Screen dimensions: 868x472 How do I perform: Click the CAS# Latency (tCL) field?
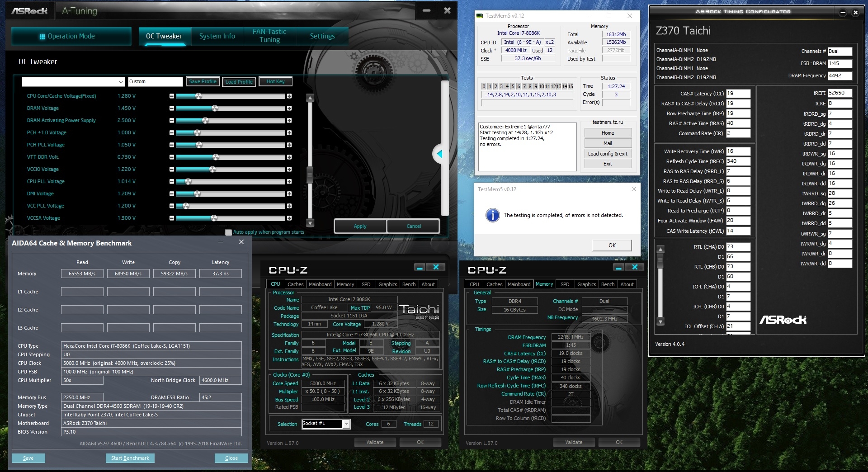(x=738, y=94)
